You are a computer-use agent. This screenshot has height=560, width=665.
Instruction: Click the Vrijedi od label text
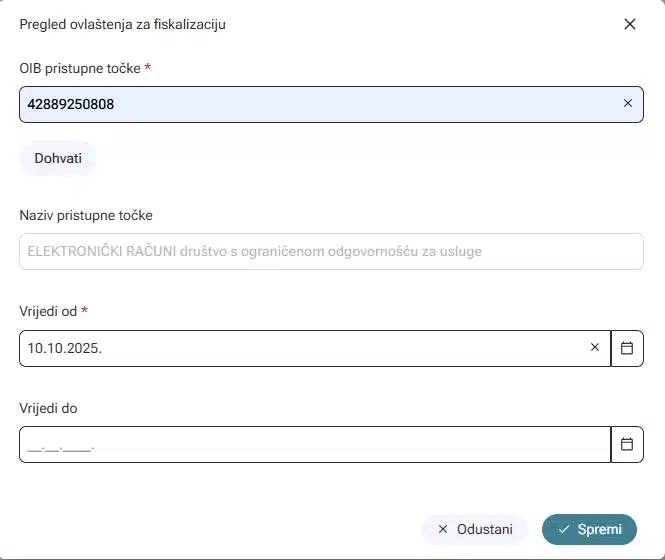point(47,312)
